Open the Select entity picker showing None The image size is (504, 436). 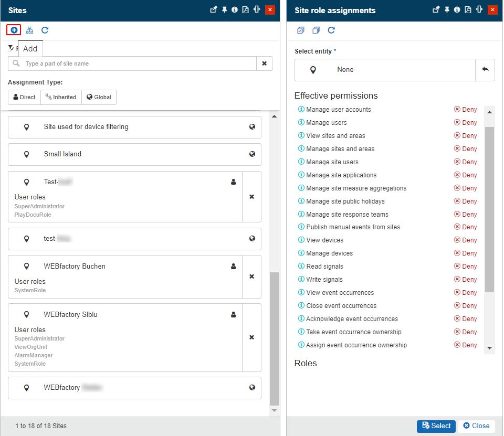click(385, 70)
